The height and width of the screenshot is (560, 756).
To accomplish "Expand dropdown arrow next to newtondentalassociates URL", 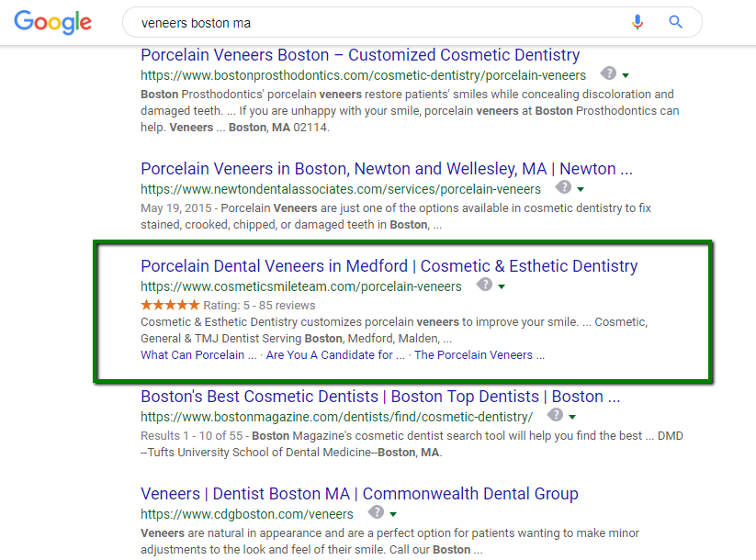I will (x=581, y=189).
